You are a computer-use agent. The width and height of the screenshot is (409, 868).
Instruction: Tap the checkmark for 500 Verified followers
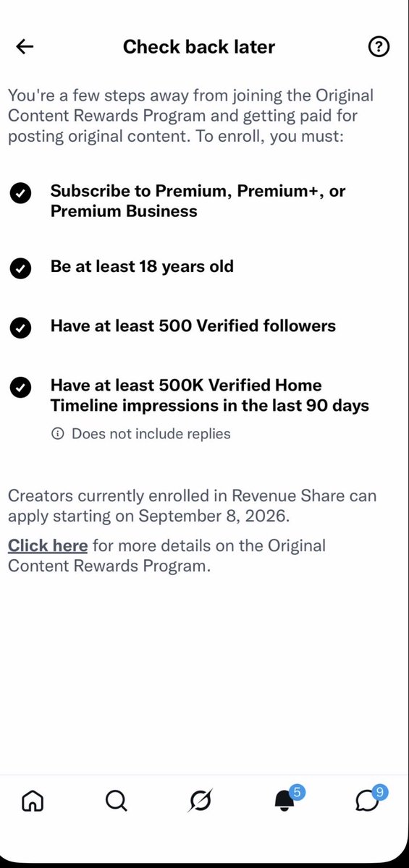click(21, 328)
